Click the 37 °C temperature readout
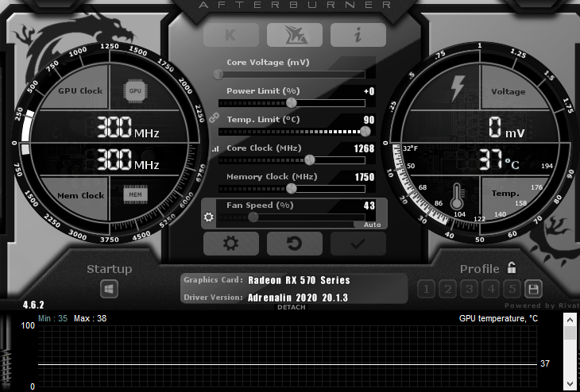 499,161
